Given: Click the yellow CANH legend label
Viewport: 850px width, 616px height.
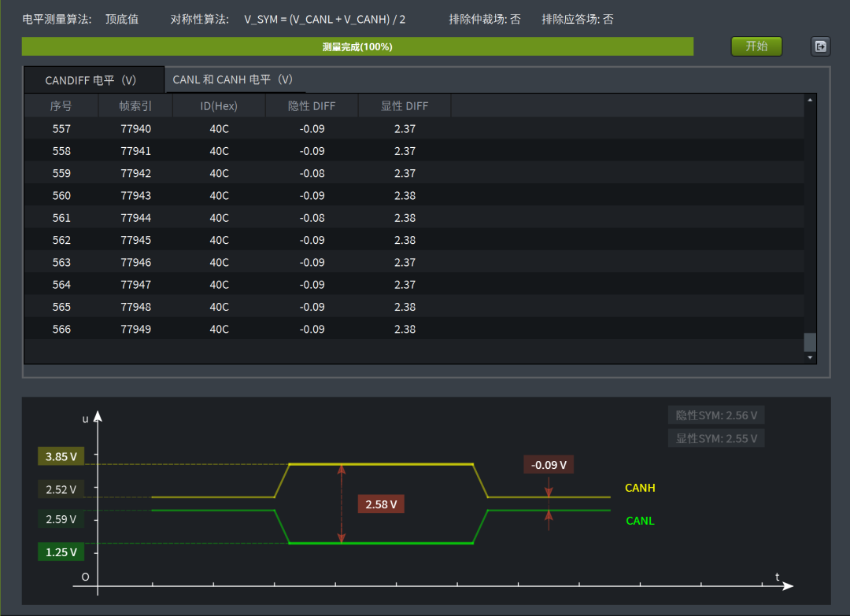Looking at the screenshot, I should tap(640, 488).
